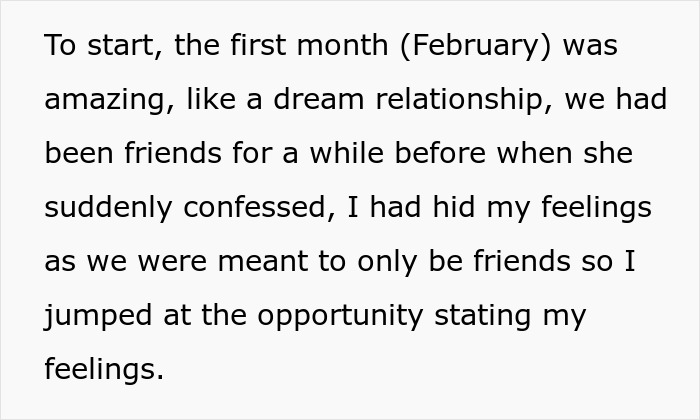Click the word "stating" in line six
The width and height of the screenshot is (700, 420).
(483, 316)
